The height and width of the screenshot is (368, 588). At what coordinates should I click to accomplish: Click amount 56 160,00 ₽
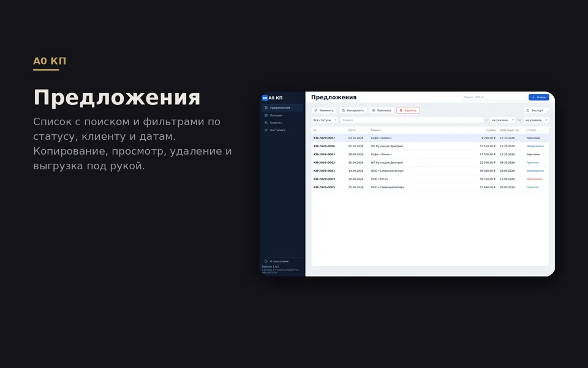pos(488,179)
